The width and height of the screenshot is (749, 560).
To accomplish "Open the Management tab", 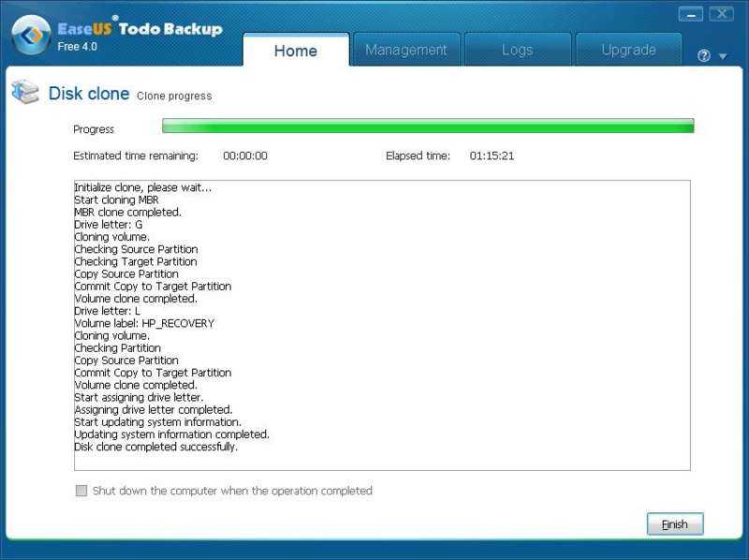I will (406, 50).
